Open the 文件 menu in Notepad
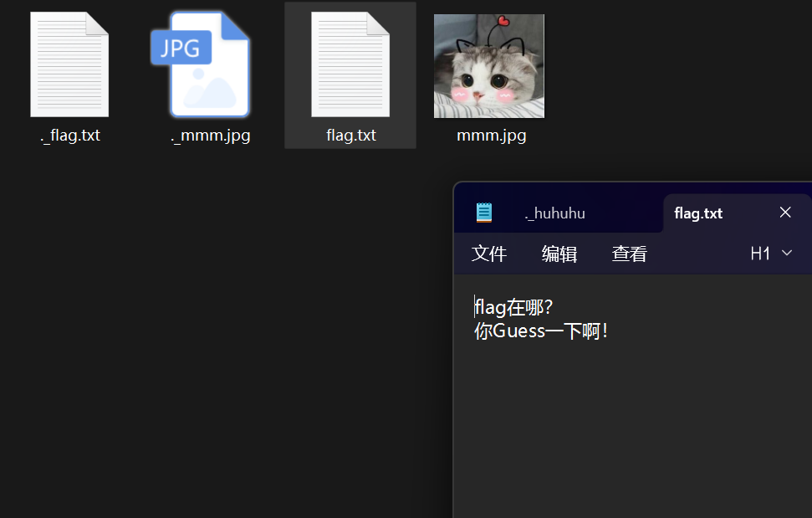This screenshot has height=518, width=812. pyautogui.click(x=489, y=254)
